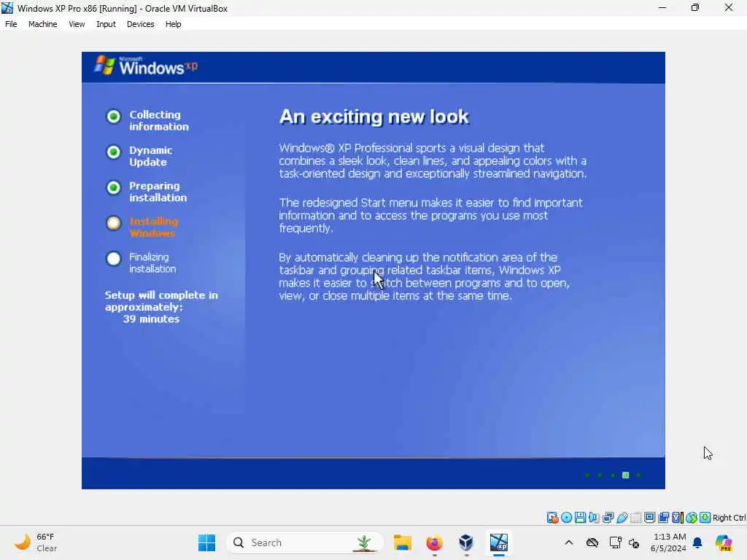Restore down the VirtualBox window
The width and height of the screenshot is (747, 560).
point(695,7)
